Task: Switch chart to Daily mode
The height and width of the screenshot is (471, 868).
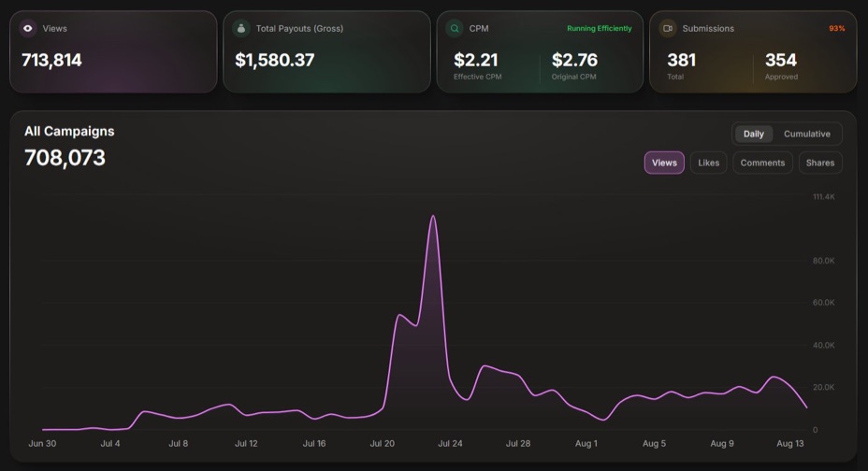Action: (753, 134)
